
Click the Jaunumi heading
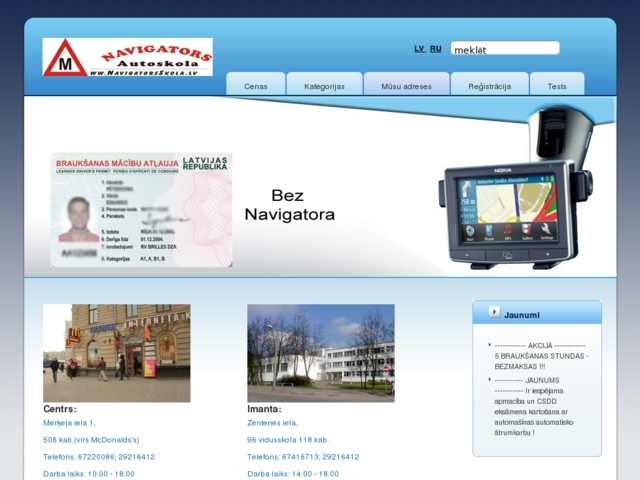[522, 315]
